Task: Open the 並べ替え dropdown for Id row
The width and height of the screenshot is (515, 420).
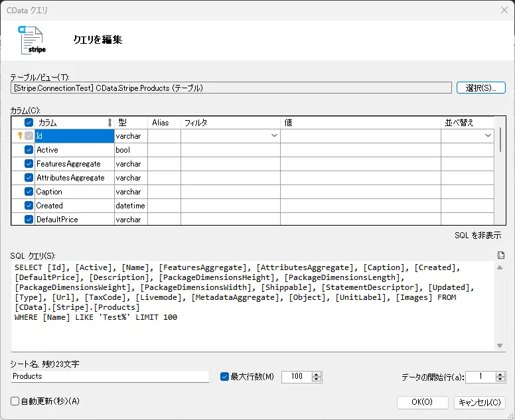Action: tap(488, 135)
